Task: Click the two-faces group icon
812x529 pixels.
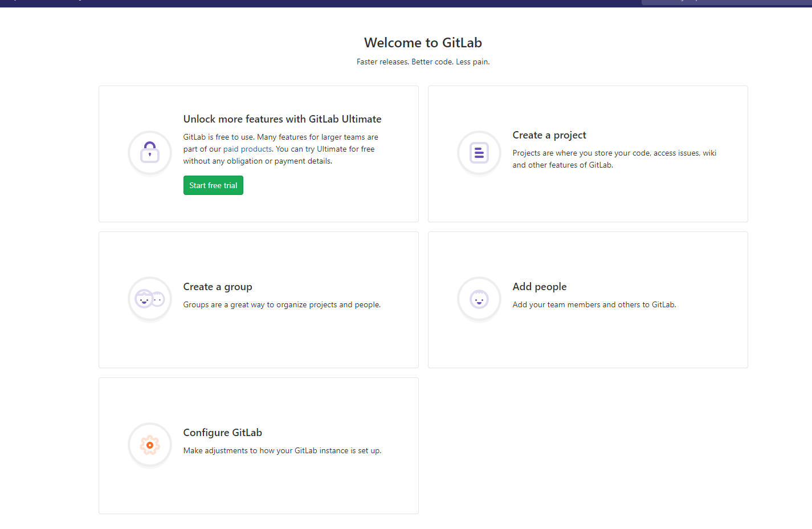Action: [150, 299]
